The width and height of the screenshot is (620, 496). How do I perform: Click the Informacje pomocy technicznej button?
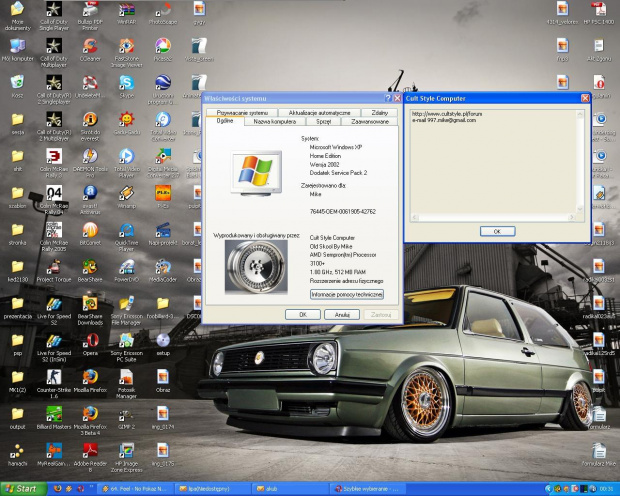click(347, 294)
